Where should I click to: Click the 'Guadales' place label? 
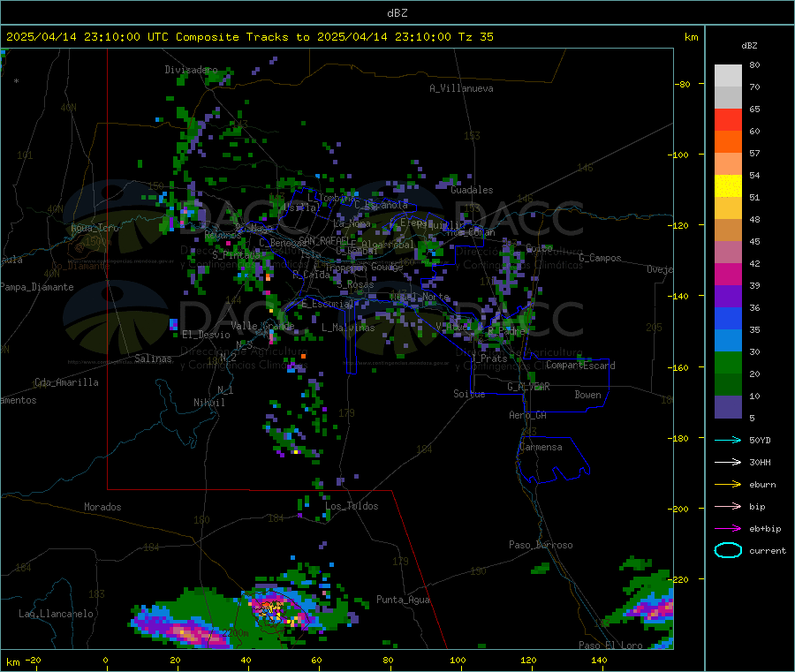tap(472, 190)
